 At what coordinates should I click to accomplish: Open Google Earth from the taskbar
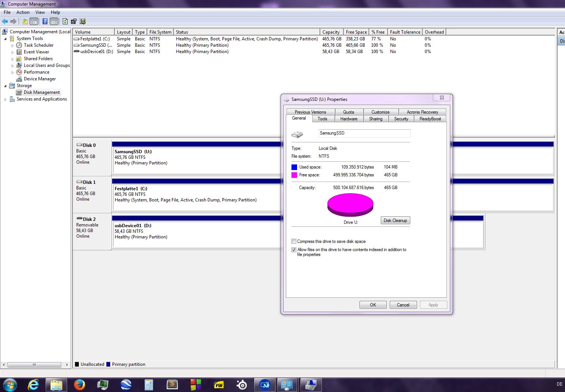[x=126, y=385]
